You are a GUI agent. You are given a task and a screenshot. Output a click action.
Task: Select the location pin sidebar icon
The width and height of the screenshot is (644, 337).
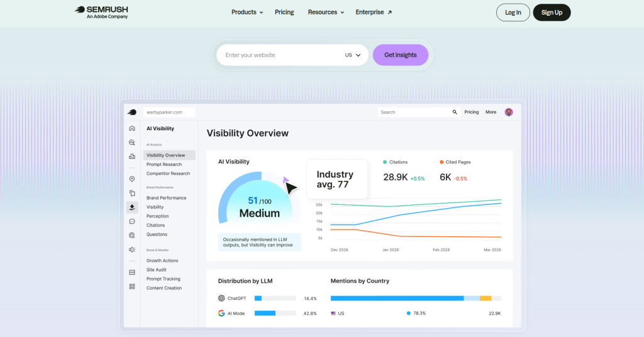[132, 179]
